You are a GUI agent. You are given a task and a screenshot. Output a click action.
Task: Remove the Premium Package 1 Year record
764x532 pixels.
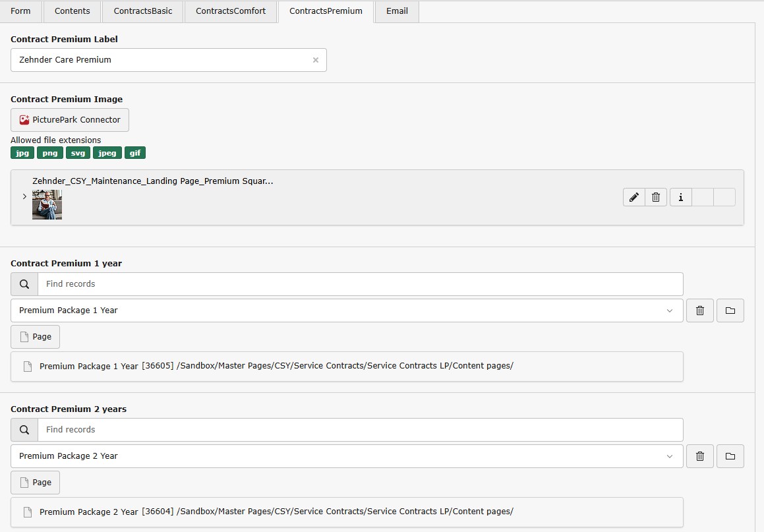tap(700, 310)
